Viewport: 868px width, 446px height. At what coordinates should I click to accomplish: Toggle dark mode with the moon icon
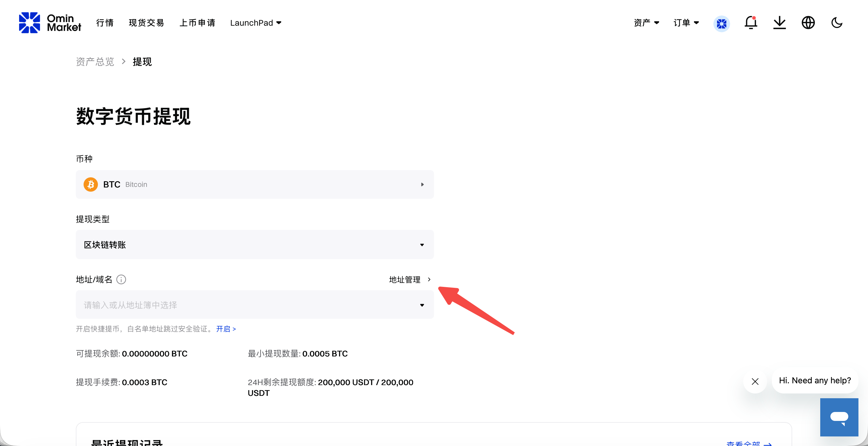coord(837,23)
